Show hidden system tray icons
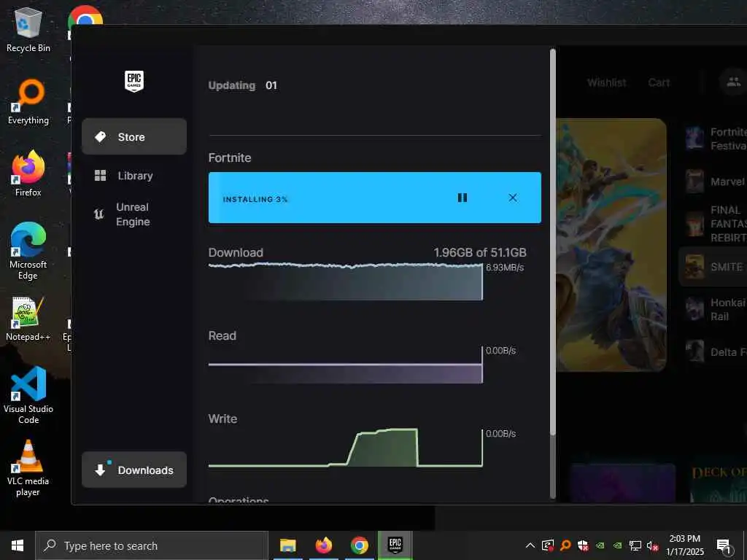This screenshot has height=560, width=747. pos(530,545)
